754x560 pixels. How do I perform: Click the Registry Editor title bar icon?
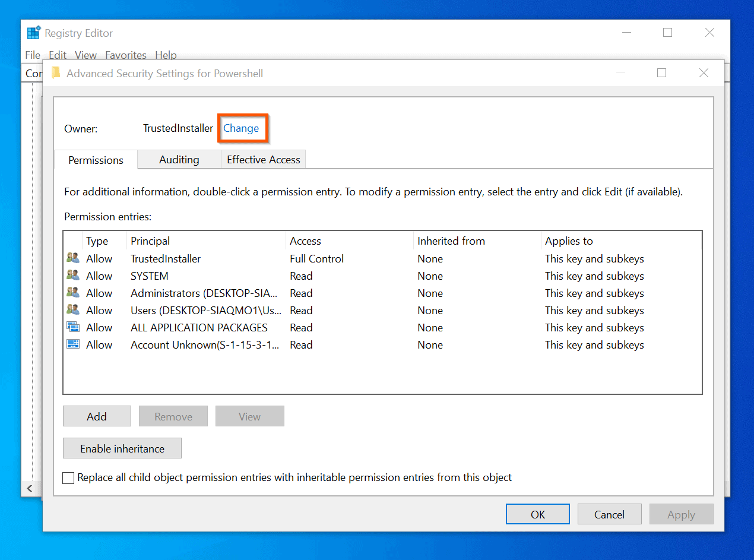click(x=34, y=33)
